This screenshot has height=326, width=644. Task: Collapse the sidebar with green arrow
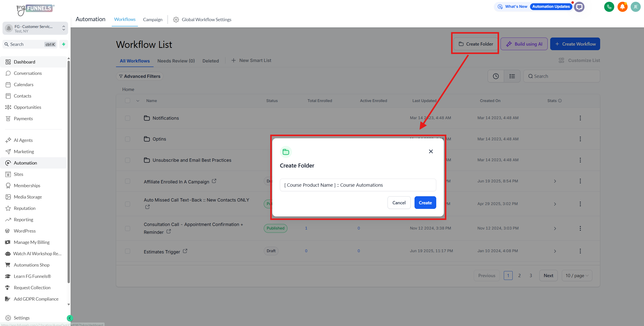coord(70,318)
